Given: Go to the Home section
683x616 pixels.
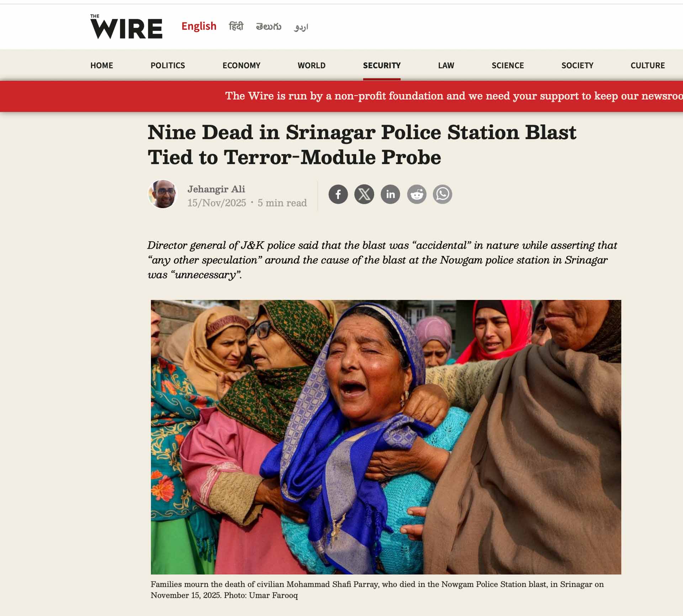Looking at the screenshot, I should 102,65.
